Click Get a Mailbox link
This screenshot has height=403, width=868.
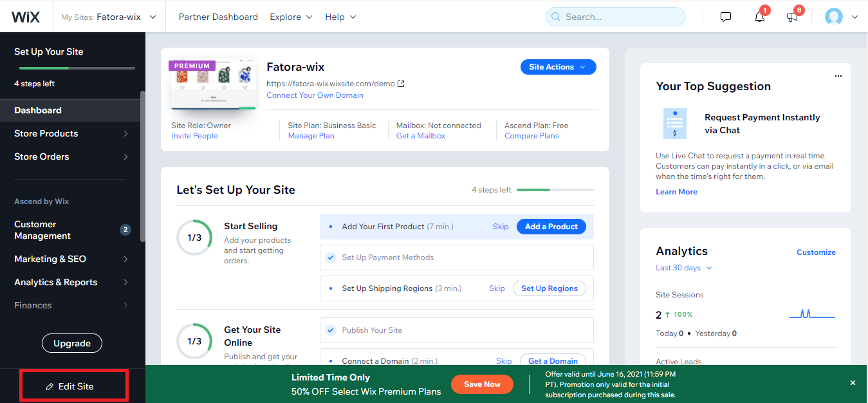(421, 136)
